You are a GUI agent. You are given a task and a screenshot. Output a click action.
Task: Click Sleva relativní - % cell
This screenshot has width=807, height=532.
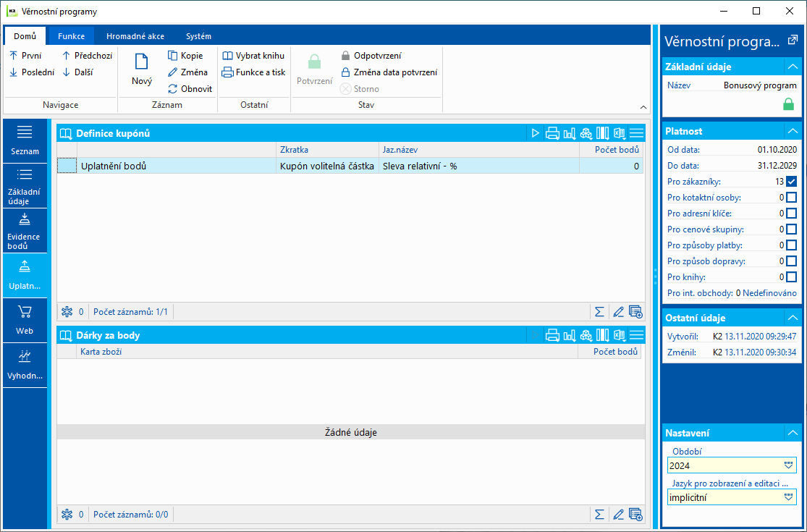click(479, 166)
